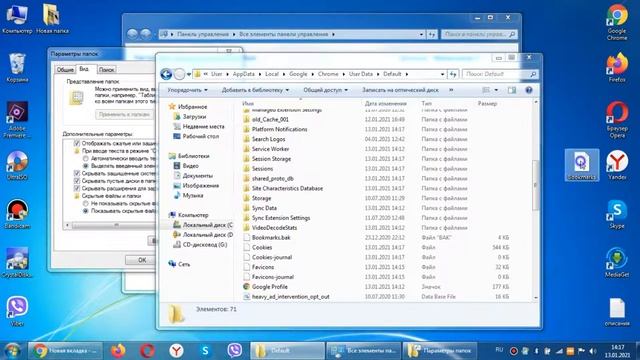Toggle the Скрывать защищенные системные checkbox
This screenshot has width=640, height=360.
(77, 173)
